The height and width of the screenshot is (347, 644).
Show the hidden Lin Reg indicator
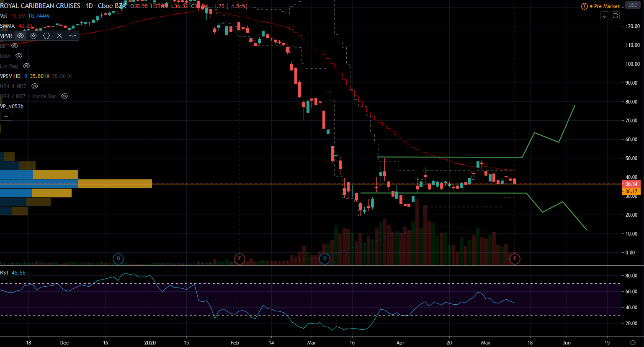[26, 66]
